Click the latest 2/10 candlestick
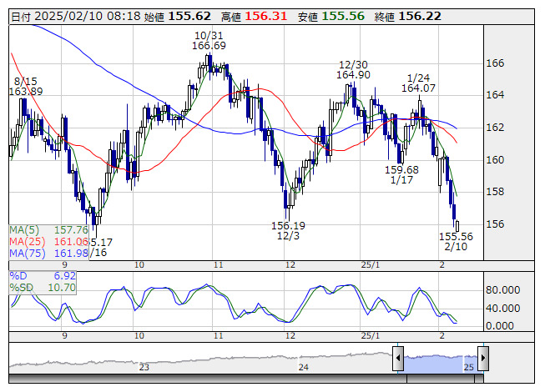Viewport: 545px width, 392px height. (x=457, y=226)
